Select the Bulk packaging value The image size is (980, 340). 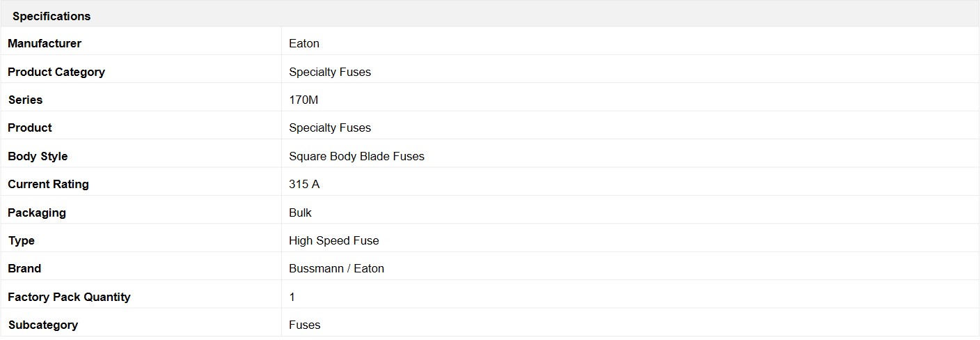coord(300,212)
